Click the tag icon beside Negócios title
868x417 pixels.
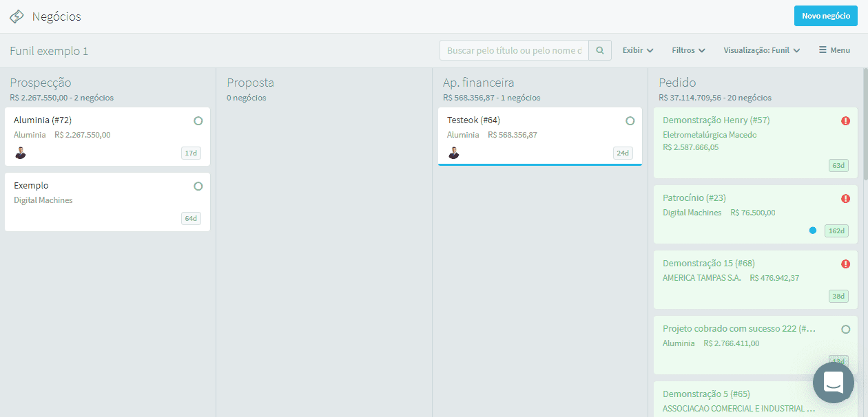coord(17,16)
